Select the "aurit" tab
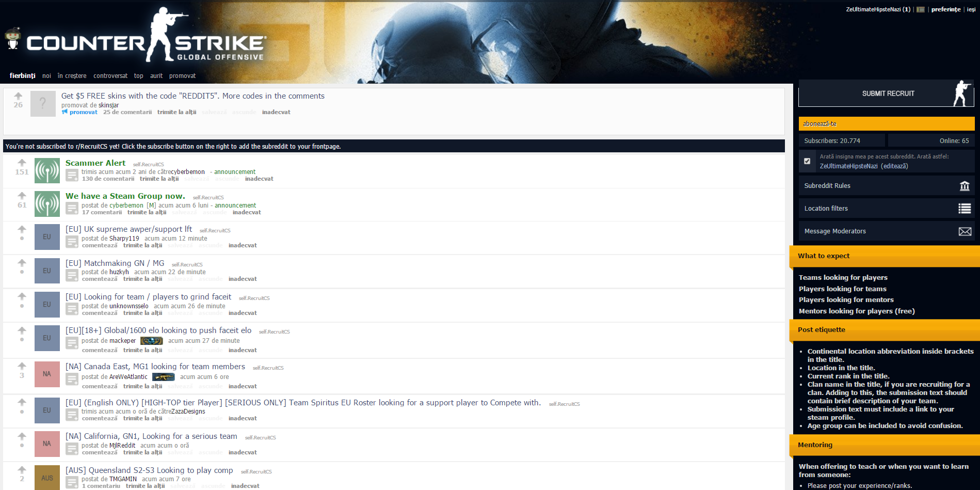Screen dimensions: 980x490 tap(156, 76)
